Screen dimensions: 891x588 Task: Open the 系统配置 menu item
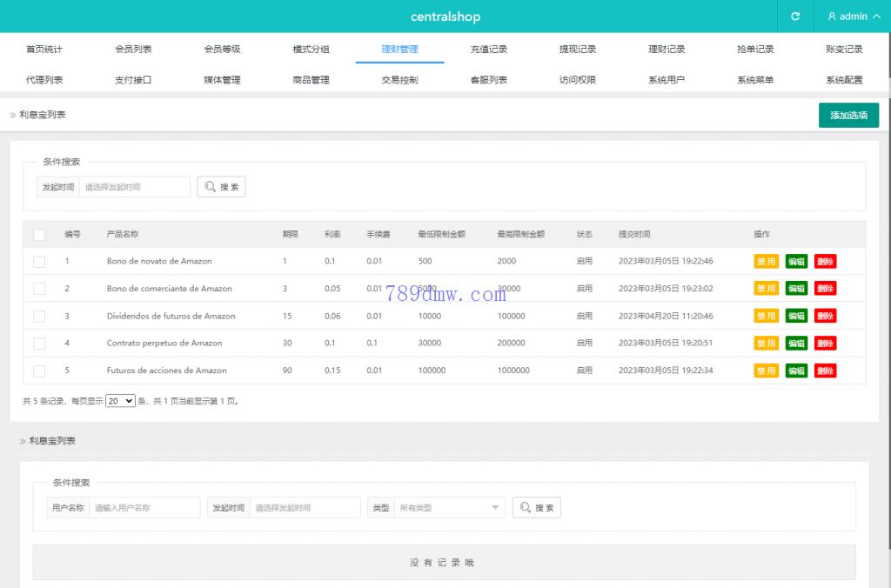[844, 80]
